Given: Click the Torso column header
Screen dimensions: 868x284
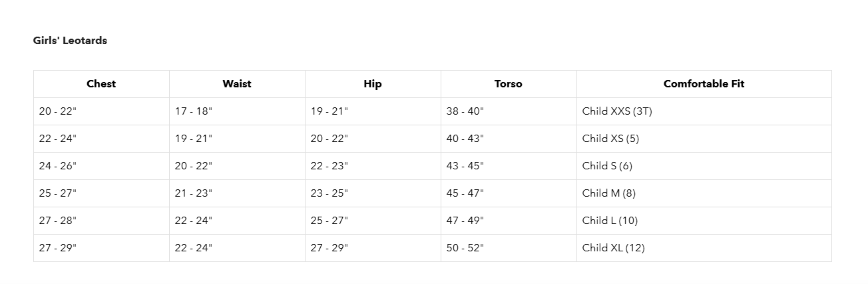Looking at the screenshot, I should tap(509, 84).
